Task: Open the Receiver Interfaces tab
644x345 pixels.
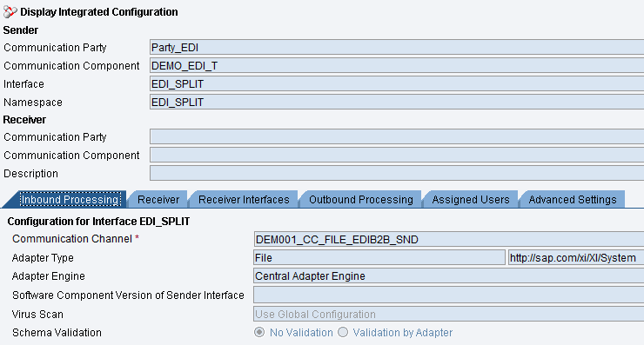Action: pos(244,199)
